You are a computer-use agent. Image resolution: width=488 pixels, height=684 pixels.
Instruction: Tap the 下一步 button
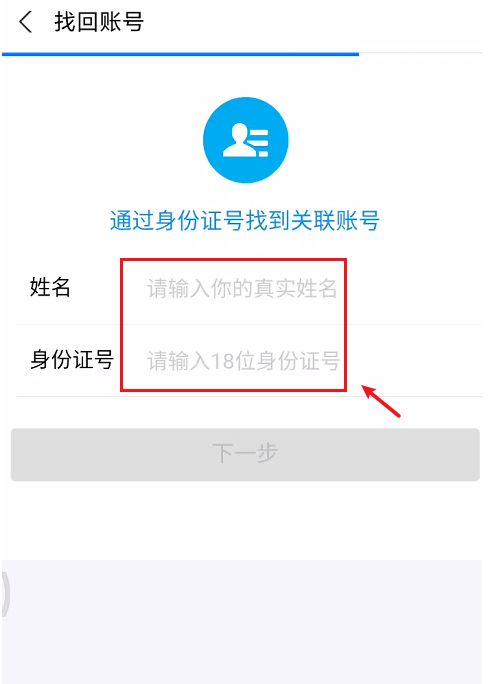click(x=245, y=455)
